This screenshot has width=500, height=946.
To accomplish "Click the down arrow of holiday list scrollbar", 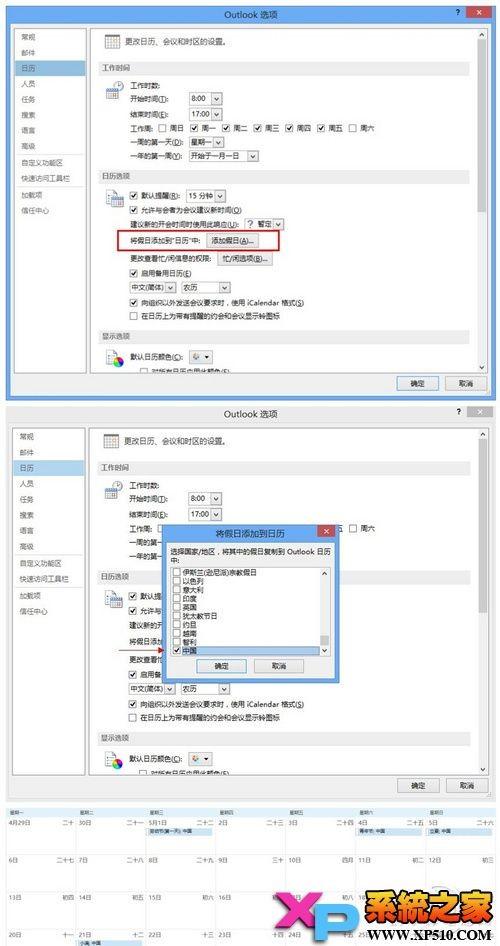I will (324, 651).
